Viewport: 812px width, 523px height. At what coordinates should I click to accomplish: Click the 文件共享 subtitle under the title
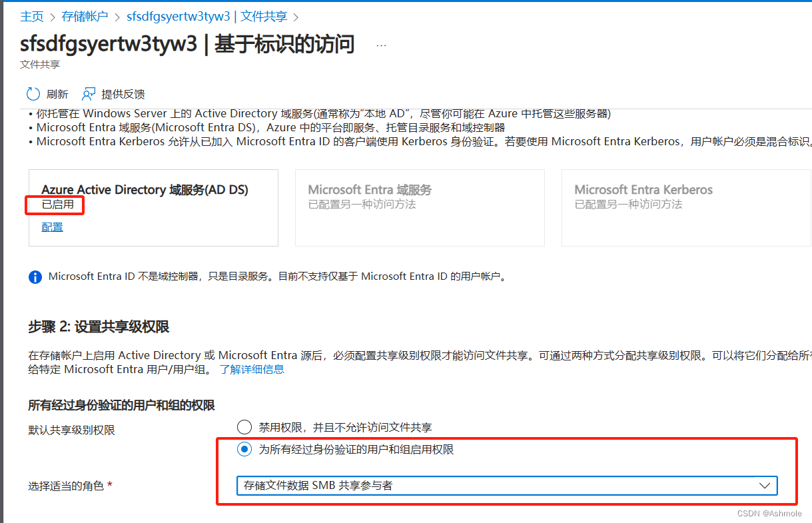(40, 65)
